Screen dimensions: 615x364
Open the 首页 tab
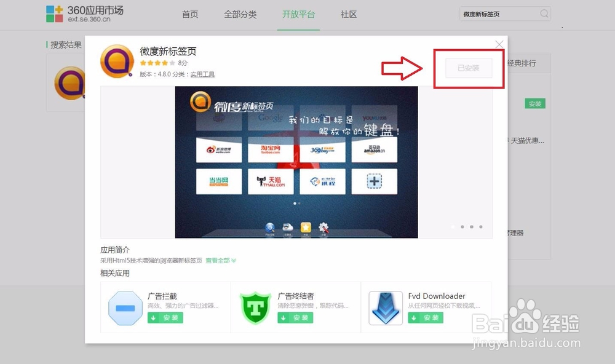[x=190, y=15]
